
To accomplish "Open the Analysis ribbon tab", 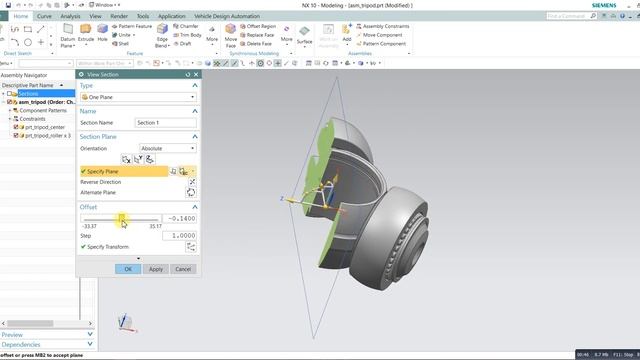I will click(x=70, y=16).
